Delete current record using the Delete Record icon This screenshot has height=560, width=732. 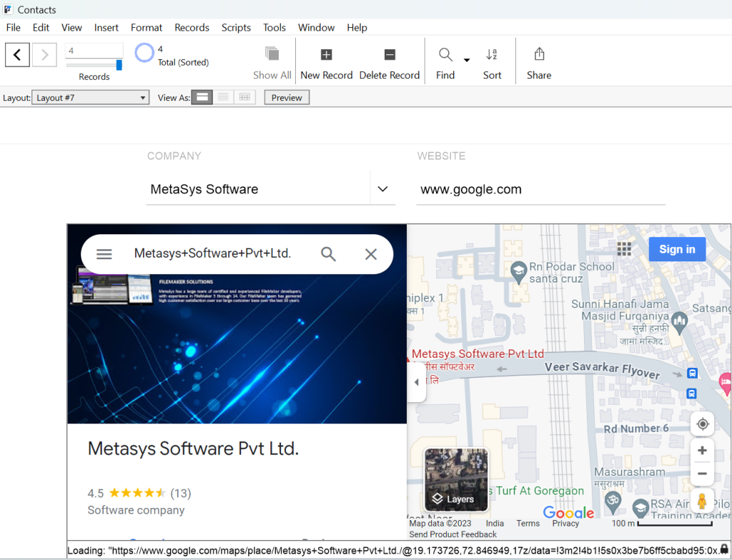tap(390, 54)
